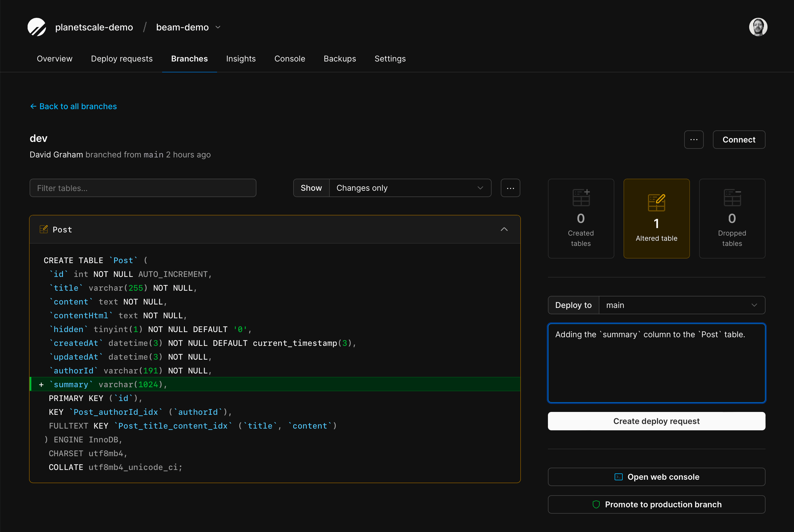Open beam-demo database name link

click(x=182, y=27)
